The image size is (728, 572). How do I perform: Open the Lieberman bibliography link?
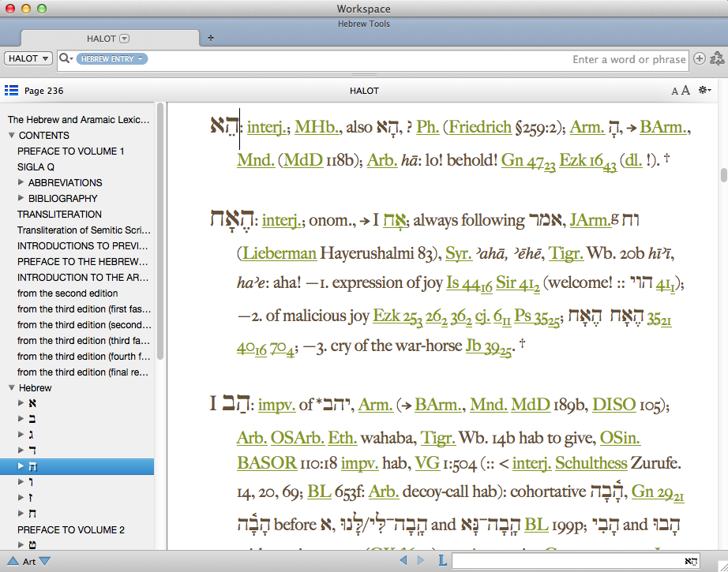click(280, 253)
